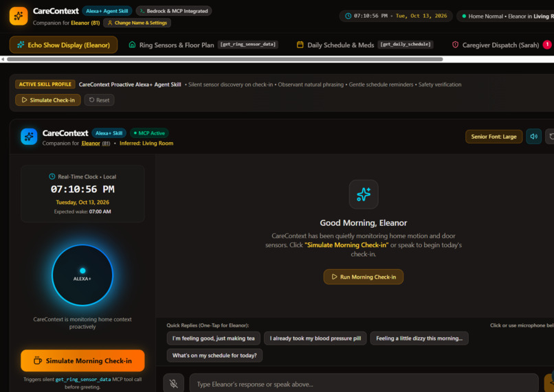
Task: Open the Echo Show Display (Eleanor) tab
Action: coord(64,45)
